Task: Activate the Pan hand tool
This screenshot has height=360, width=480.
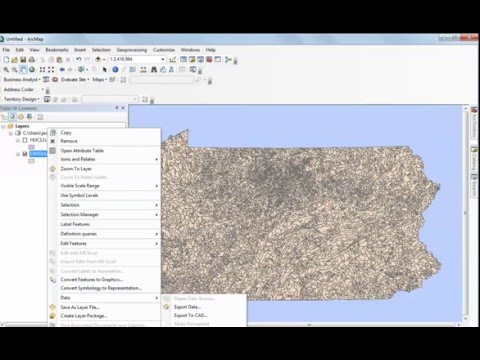Action: point(23,70)
